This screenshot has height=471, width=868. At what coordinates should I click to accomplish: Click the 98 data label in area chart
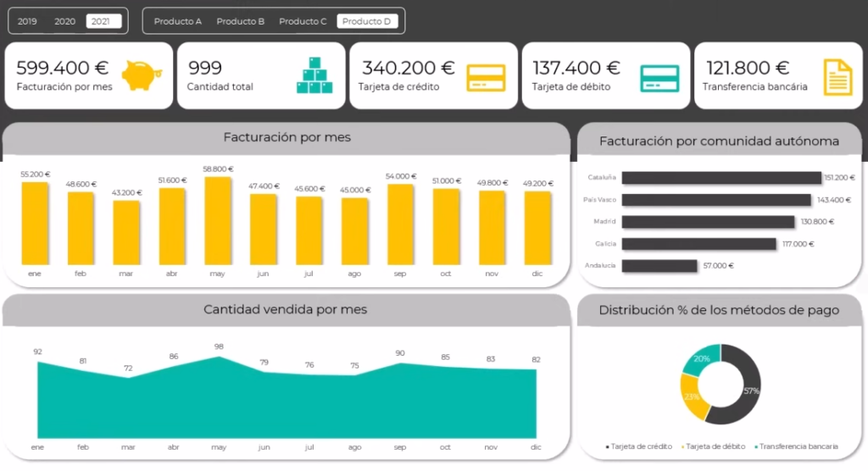click(220, 346)
